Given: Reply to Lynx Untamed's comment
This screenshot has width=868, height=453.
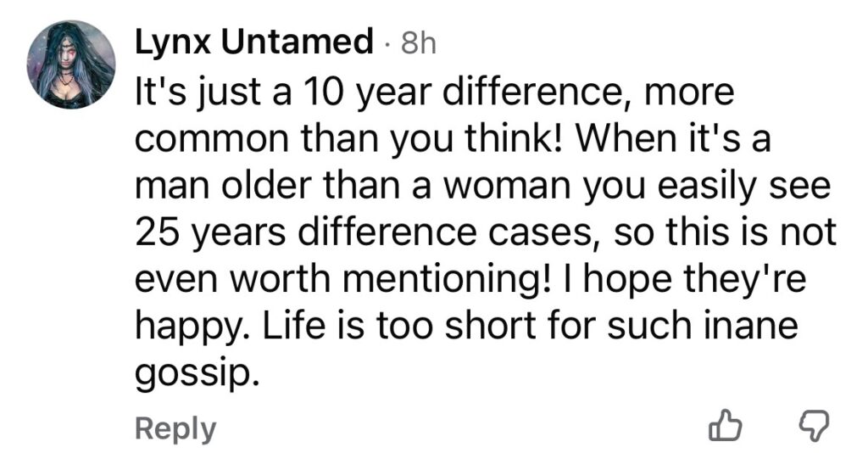Looking at the screenshot, I should 175,428.
